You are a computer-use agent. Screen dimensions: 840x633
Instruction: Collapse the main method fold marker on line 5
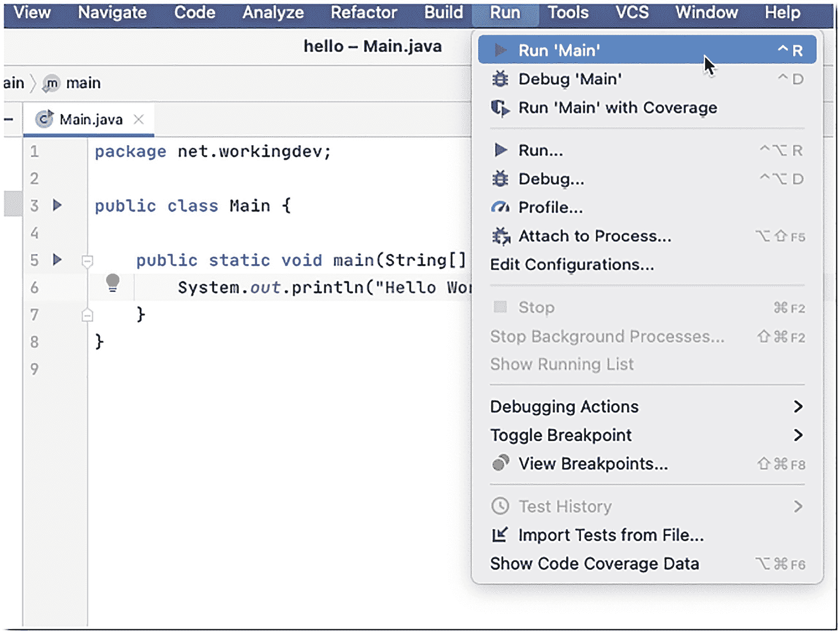coord(87,262)
